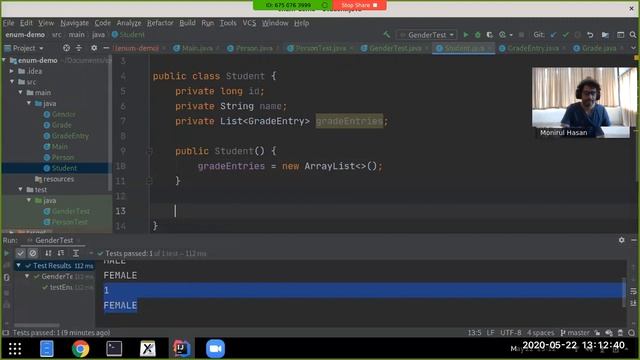Click the Monirul Hasan video thumbnail
This screenshot has height=360, width=640.
pos(584,102)
